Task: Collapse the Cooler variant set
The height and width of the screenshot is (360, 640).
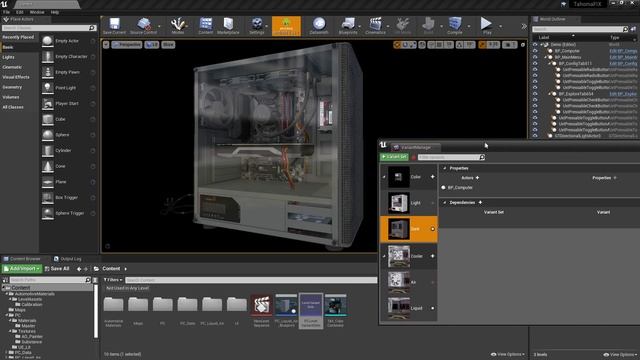Action: click(x=384, y=256)
